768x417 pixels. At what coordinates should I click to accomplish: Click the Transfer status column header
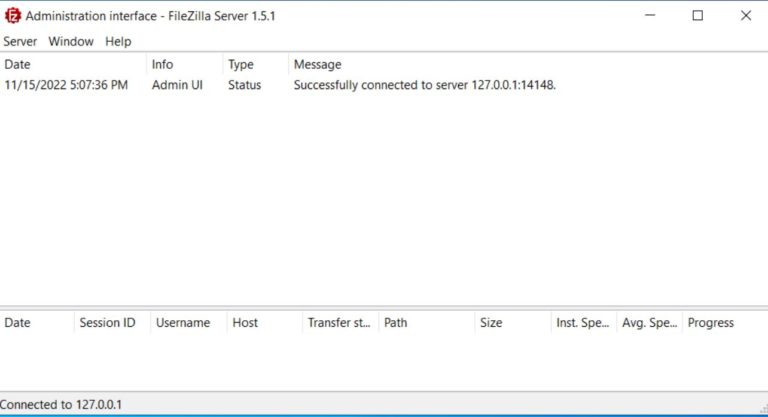[340, 322]
